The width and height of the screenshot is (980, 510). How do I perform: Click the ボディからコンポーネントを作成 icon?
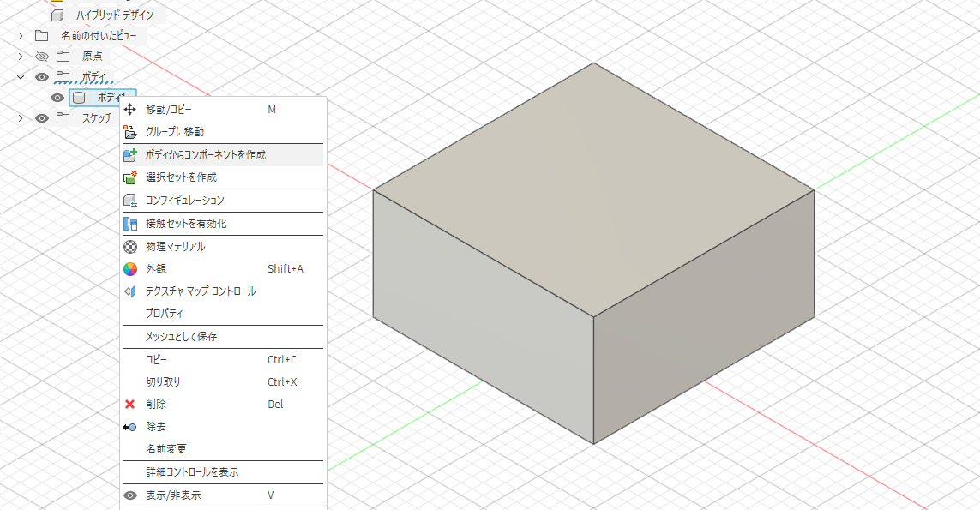[x=130, y=155]
